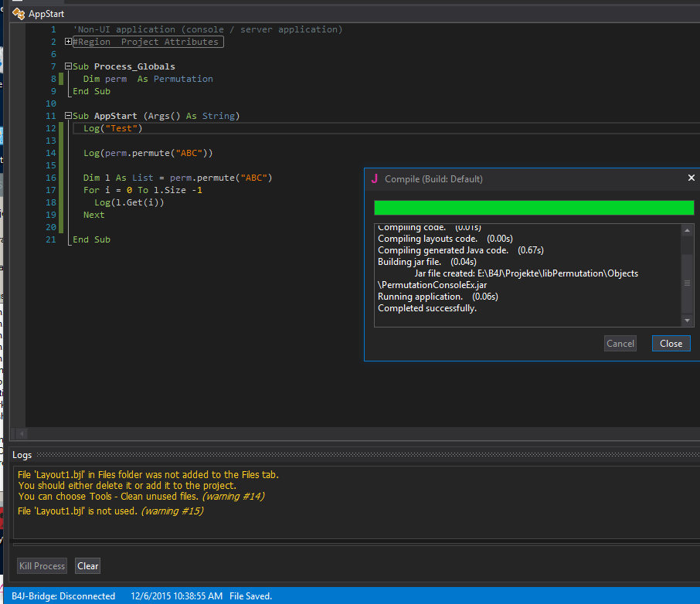This screenshot has width=700, height=604.
Task: Click the editor horizontal scroll left arrow
Action: pyautogui.click(x=21, y=434)
